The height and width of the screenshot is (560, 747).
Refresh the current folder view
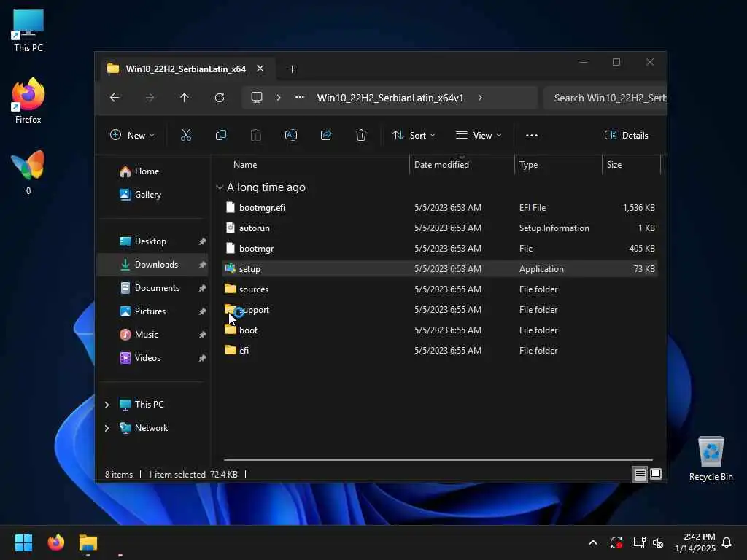click(220, 98)
